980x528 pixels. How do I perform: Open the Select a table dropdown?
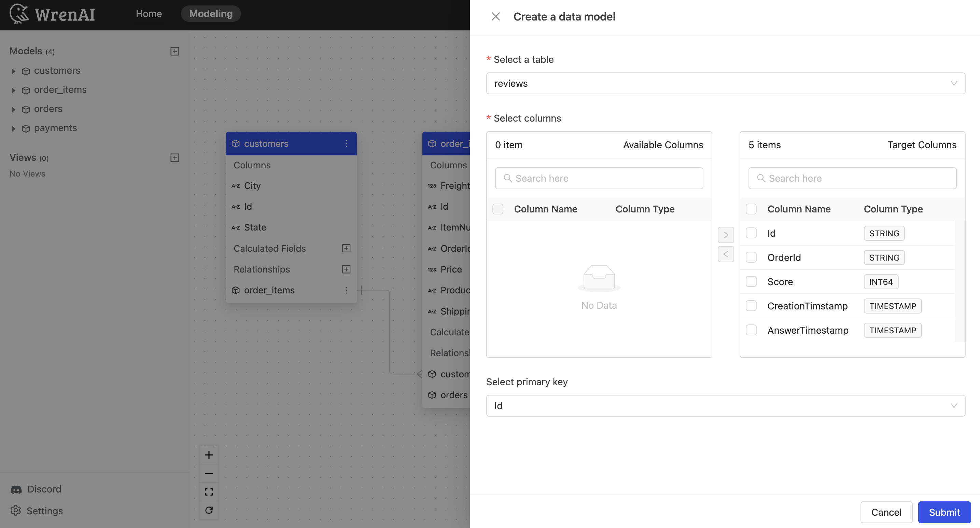tap(726, 83)
